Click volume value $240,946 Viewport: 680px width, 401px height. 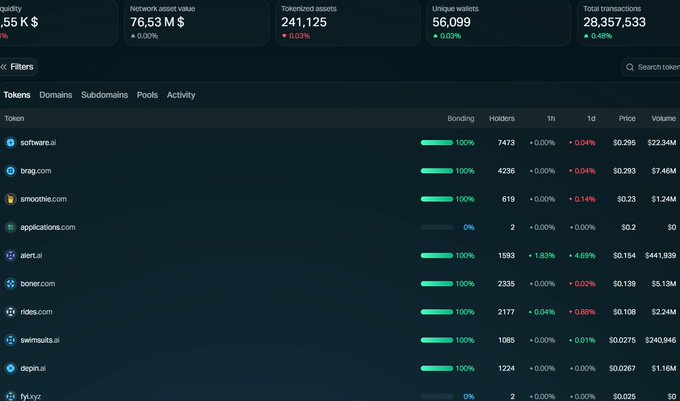(x=660, y=340)
